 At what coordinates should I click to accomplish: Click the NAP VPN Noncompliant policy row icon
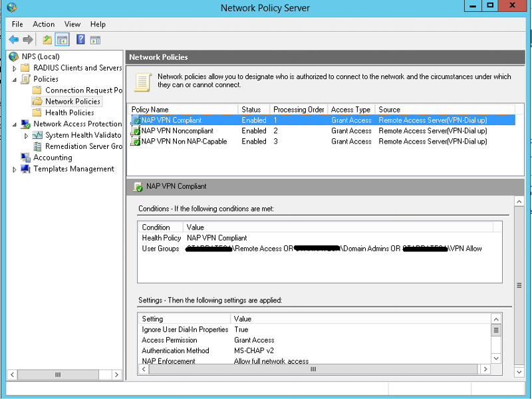coord(136,130)
